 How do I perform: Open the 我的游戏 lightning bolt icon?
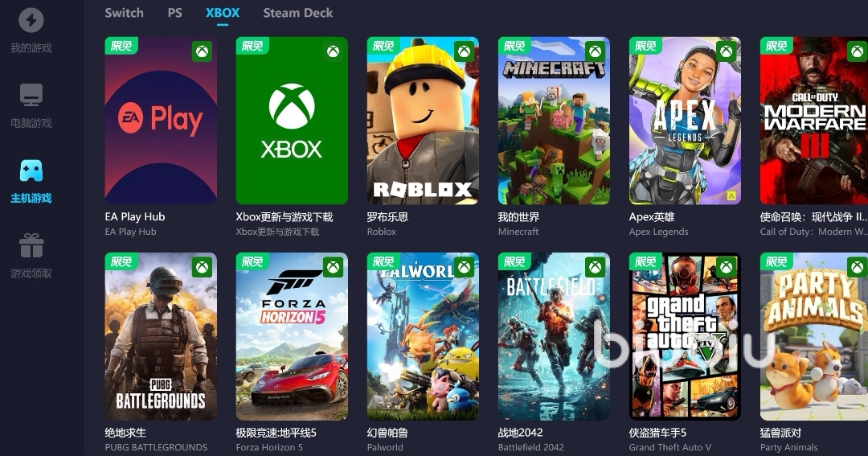pyautogui.click(x=31, y=20)
